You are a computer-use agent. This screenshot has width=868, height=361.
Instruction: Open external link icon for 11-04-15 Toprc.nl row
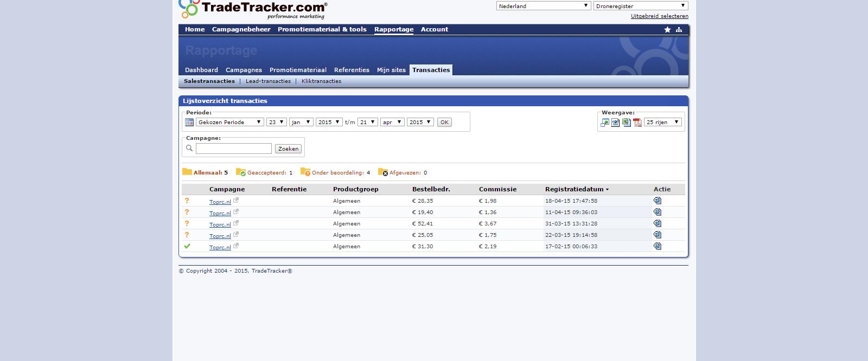(236, 211)
